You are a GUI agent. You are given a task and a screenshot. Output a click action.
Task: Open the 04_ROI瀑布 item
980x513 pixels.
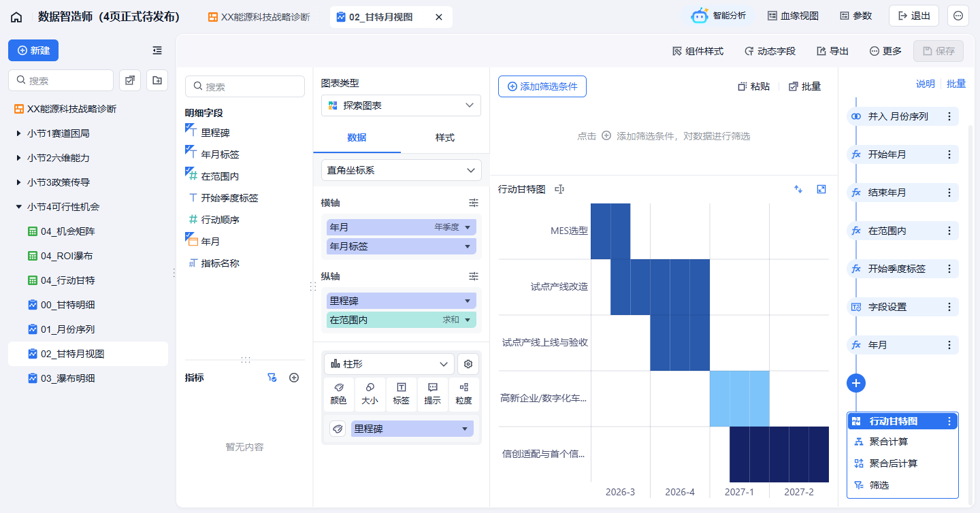(x=88, y=256)
